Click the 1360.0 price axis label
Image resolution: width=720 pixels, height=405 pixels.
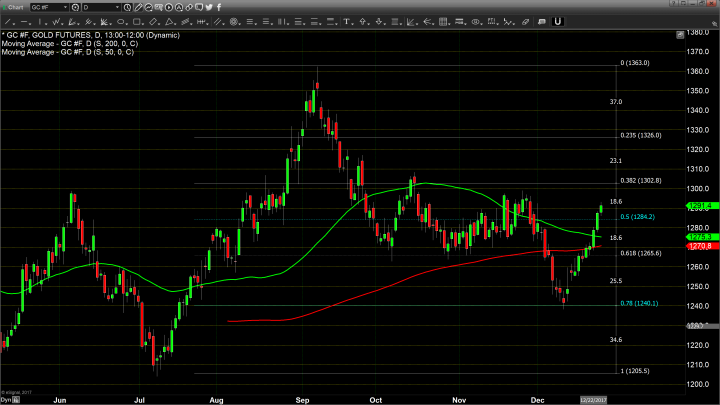point(698,71)
